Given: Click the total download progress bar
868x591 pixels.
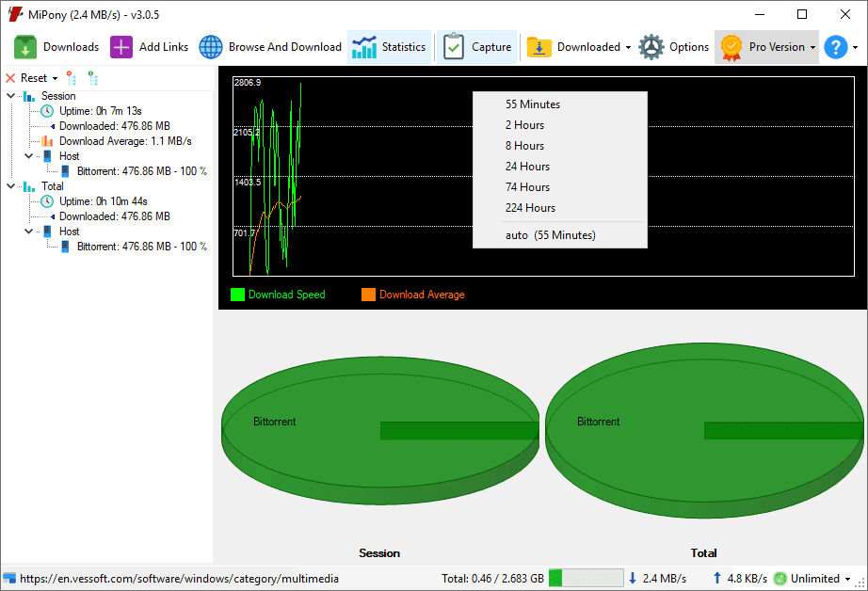Looking at the screenshot, I should coord(587,578).
